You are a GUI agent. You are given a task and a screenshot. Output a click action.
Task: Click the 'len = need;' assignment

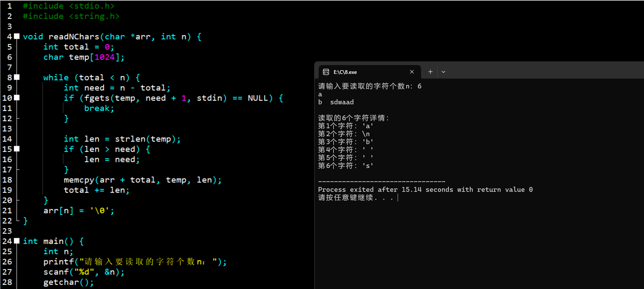coord(112,159)
